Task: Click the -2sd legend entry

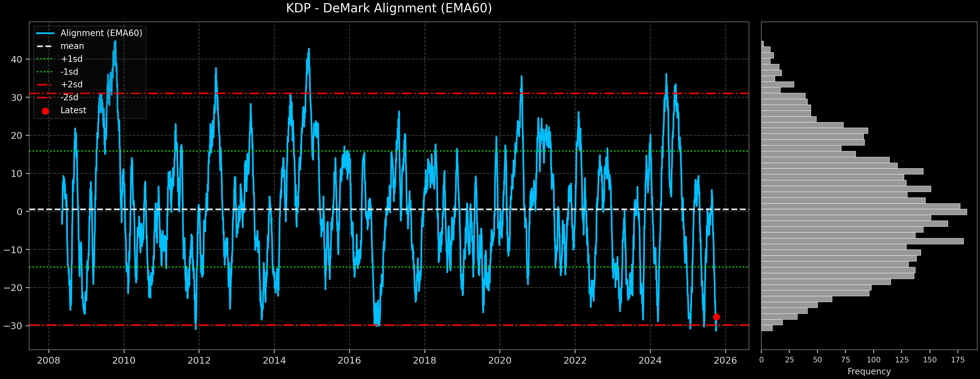Action: tap(69, 98)
